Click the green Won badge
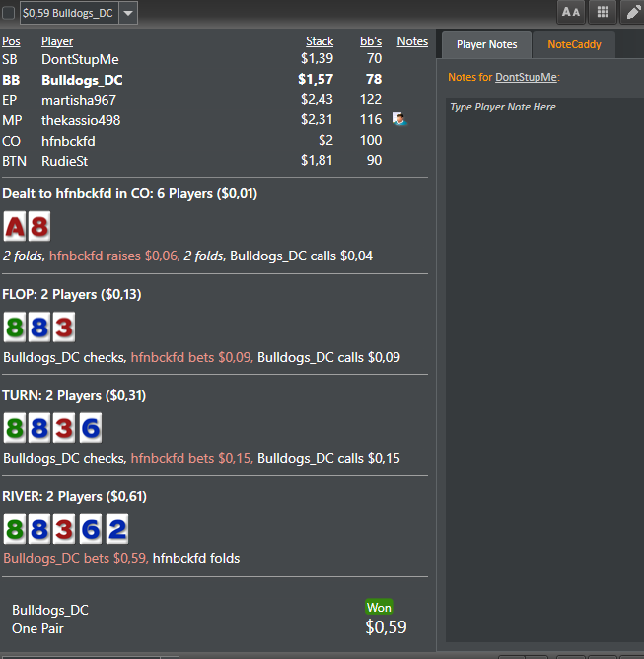644x659 pixels. [379, 607]
